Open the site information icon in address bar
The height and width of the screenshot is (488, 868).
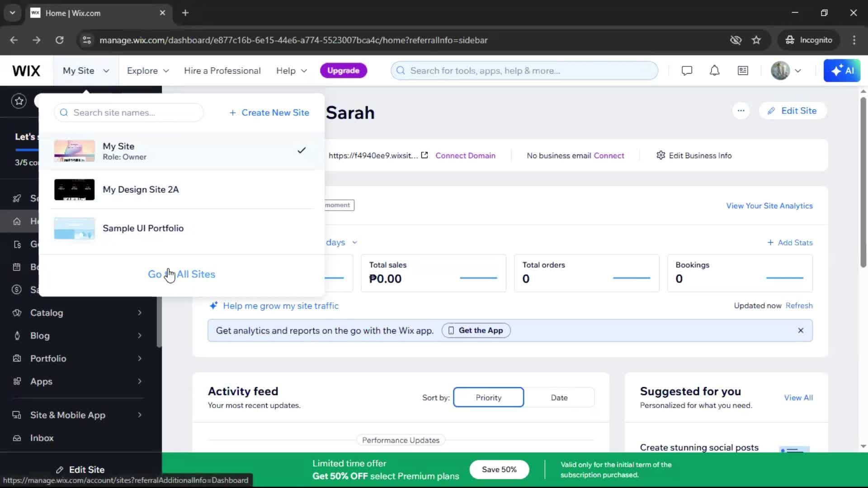87,40
